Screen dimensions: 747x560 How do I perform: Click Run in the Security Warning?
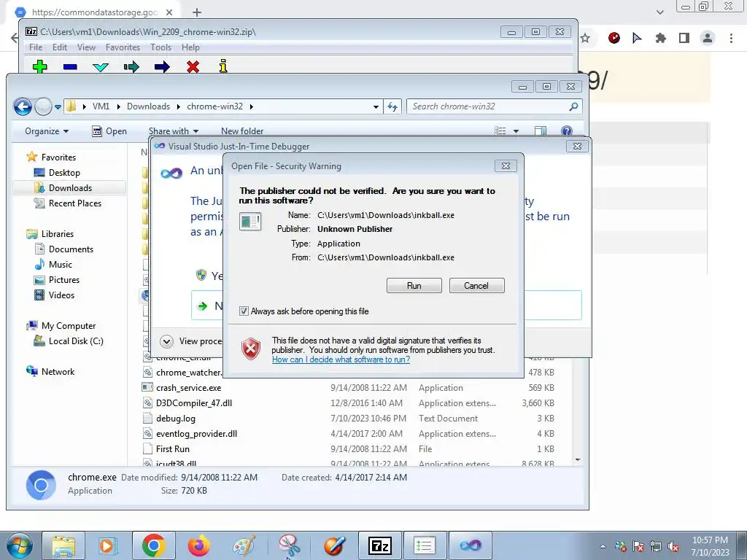(x=414, y=286)
